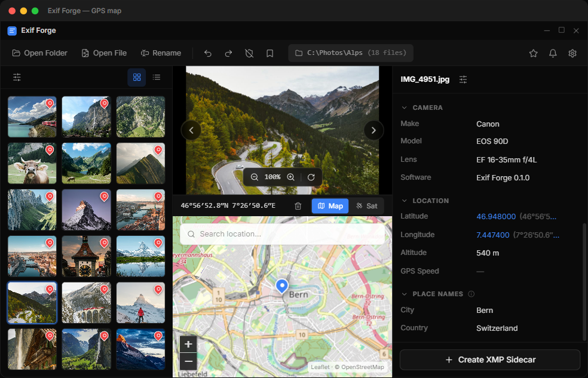Viewport: 588px width, 378px height.
Task: Select the sunset red peak thumbnail
Action: coord(140,349)
